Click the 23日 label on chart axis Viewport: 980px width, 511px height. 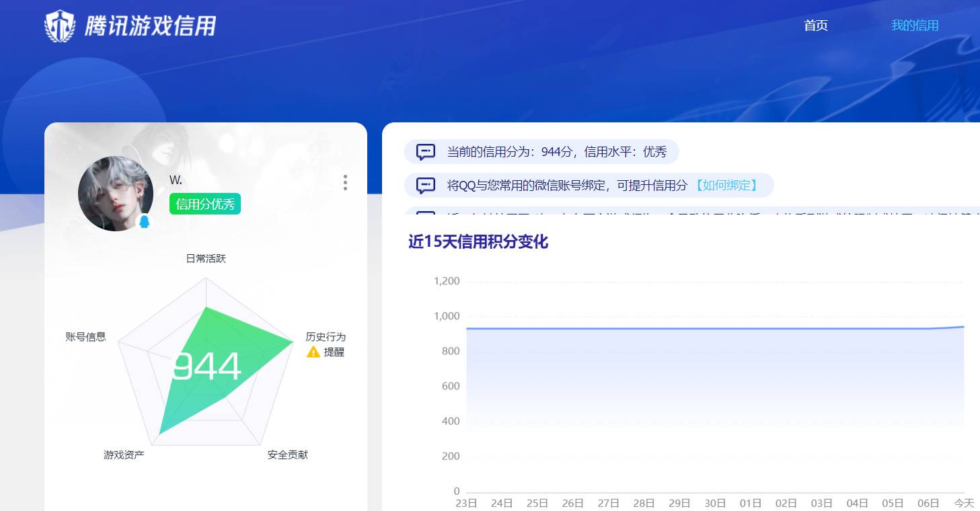pyautogui.click(x=466, y=503)
